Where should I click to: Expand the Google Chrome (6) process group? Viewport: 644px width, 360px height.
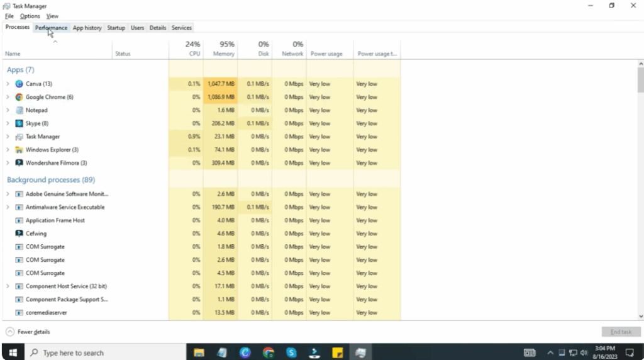(x=8, y=97)
